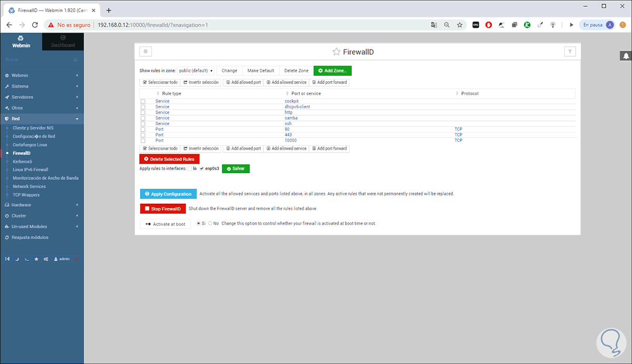Bookmark this page with the star icon
The height and width of the screenshot is (364, 632).
pyautogui.click(x=460, y=25)
